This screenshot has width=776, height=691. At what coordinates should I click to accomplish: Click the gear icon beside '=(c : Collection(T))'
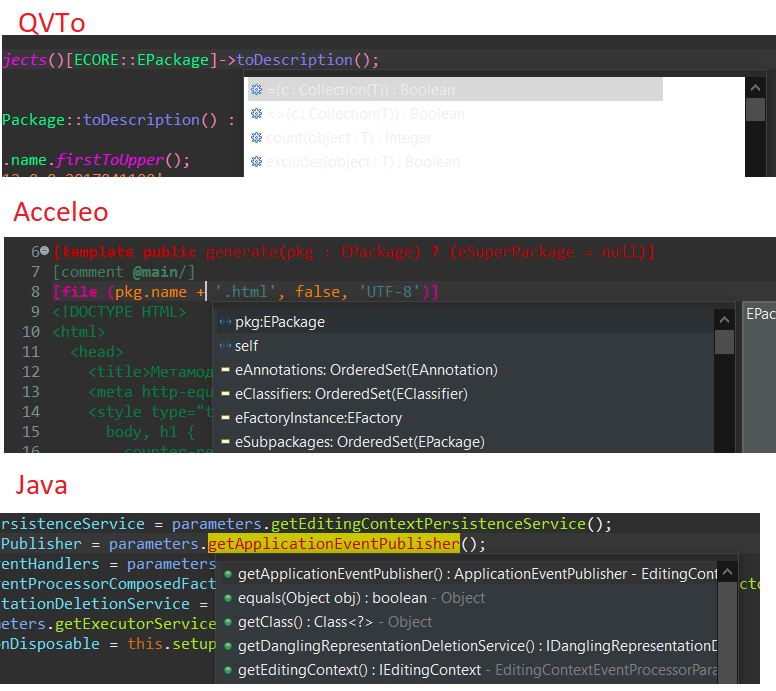point(256,90)
